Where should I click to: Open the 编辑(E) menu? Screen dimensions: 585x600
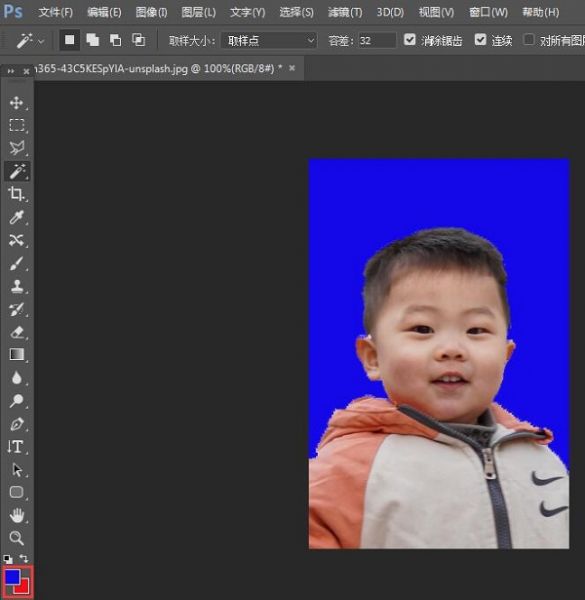pyautogui.click(x=104, y=13)
